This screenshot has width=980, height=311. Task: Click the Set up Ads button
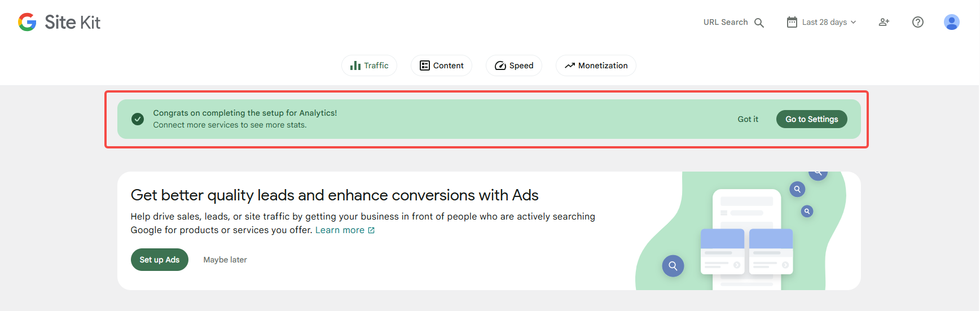pos(160,260)
